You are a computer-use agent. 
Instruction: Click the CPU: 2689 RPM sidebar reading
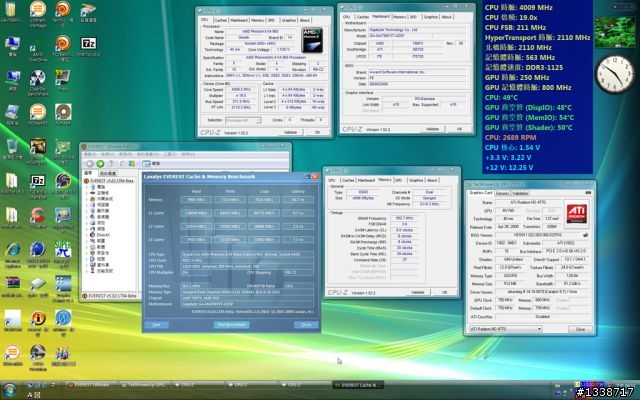[x=511, y=138]
